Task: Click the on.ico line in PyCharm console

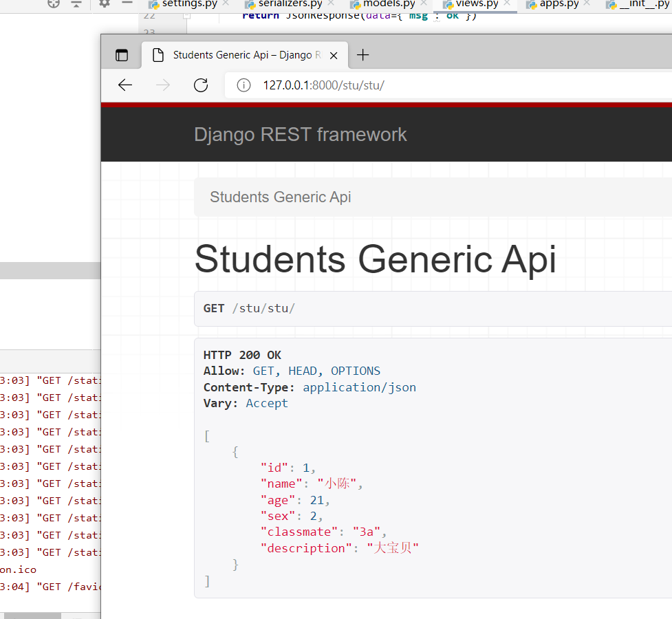Action: click(19, 569)
